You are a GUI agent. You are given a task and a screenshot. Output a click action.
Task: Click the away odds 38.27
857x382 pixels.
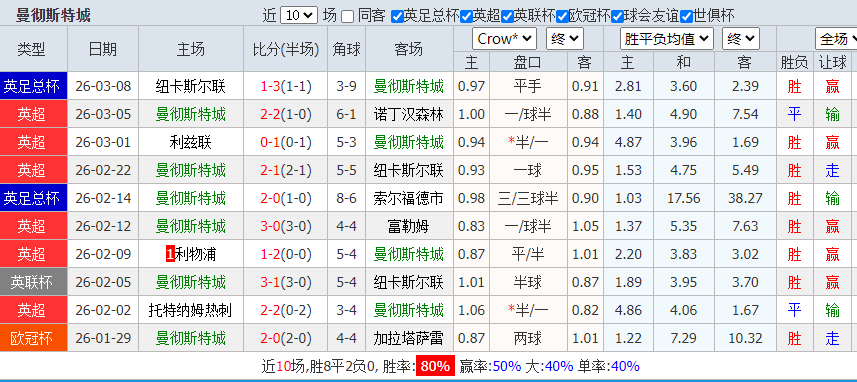[x=744, y=198]
